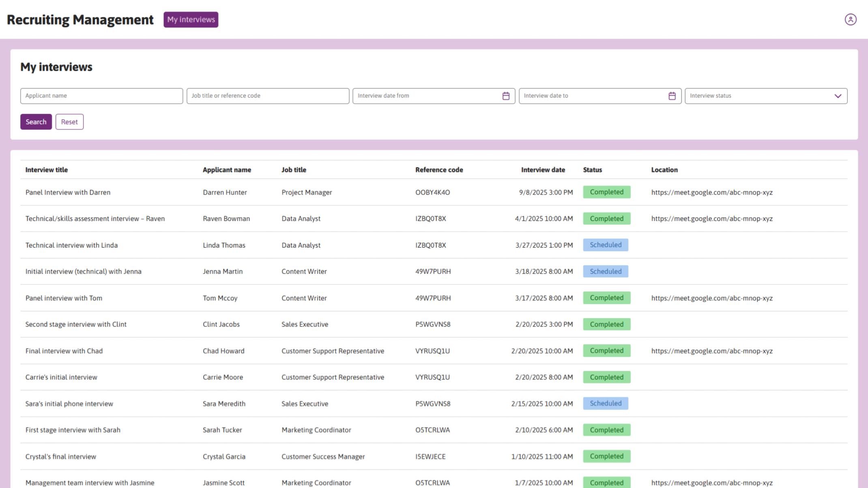868x488 pixels.
Task: Open Panel interview with Tom
Action: click(x=64, y=298)
